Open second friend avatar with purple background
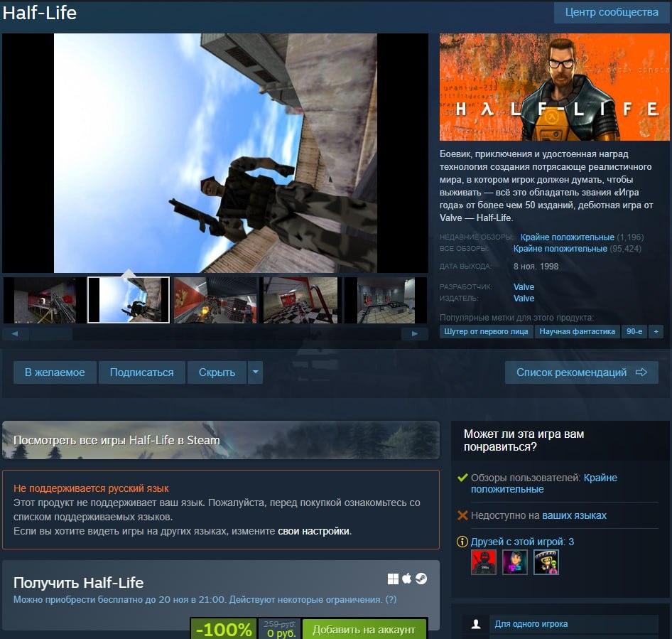The width and height of the screenshot is (672, 639). click(515, 562)
